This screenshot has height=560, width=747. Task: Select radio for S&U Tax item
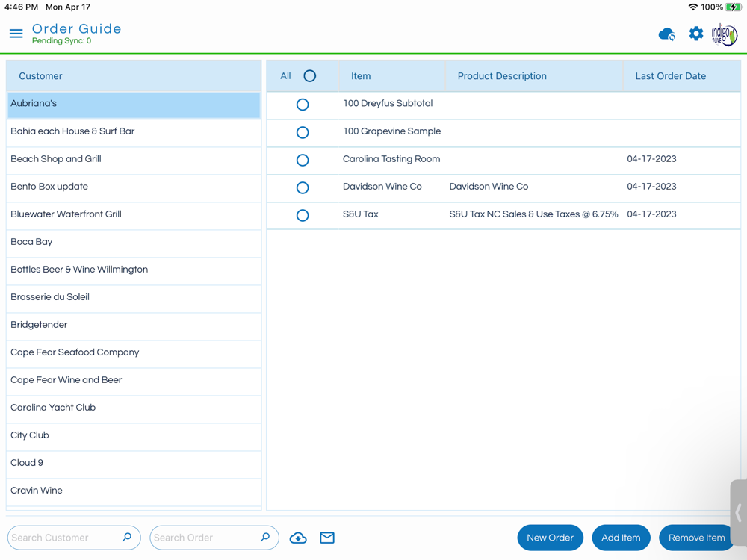pos(303,215)
